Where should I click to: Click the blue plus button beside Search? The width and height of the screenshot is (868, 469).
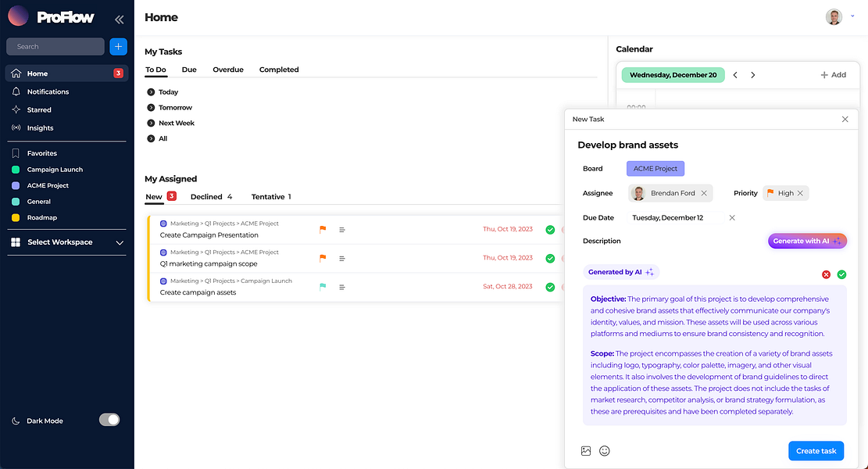(118, 47)
